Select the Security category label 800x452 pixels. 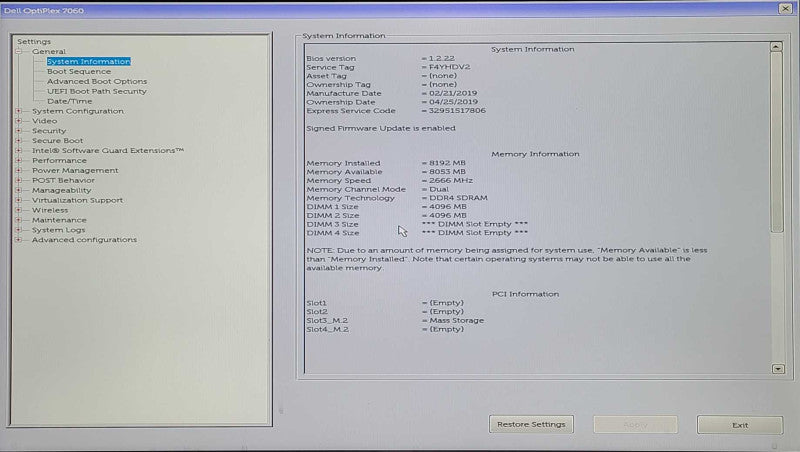[x=49, y=131]
